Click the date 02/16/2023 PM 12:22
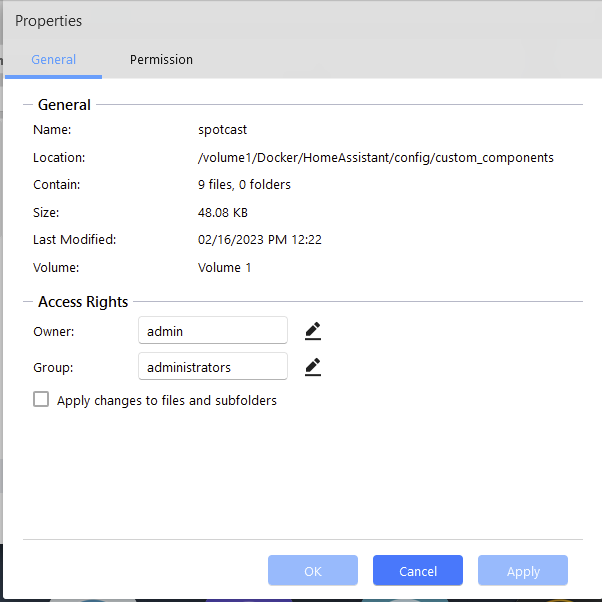 (x=260, y=240)
